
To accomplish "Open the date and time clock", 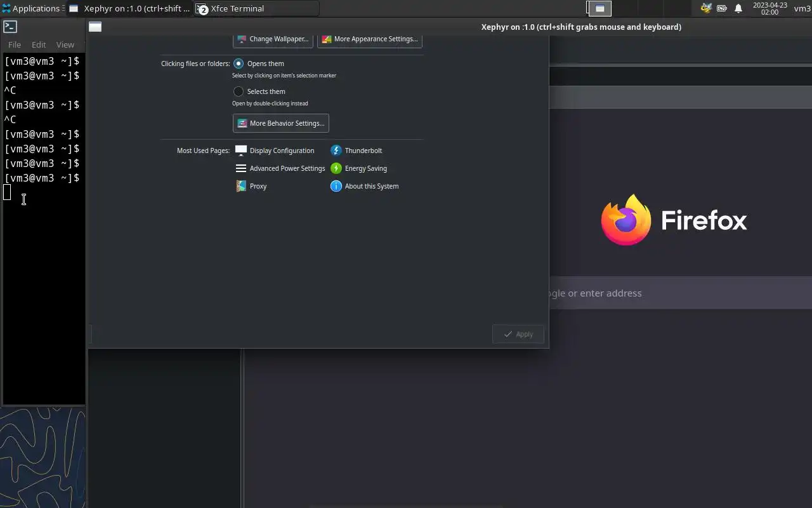I will click(769, 8).
